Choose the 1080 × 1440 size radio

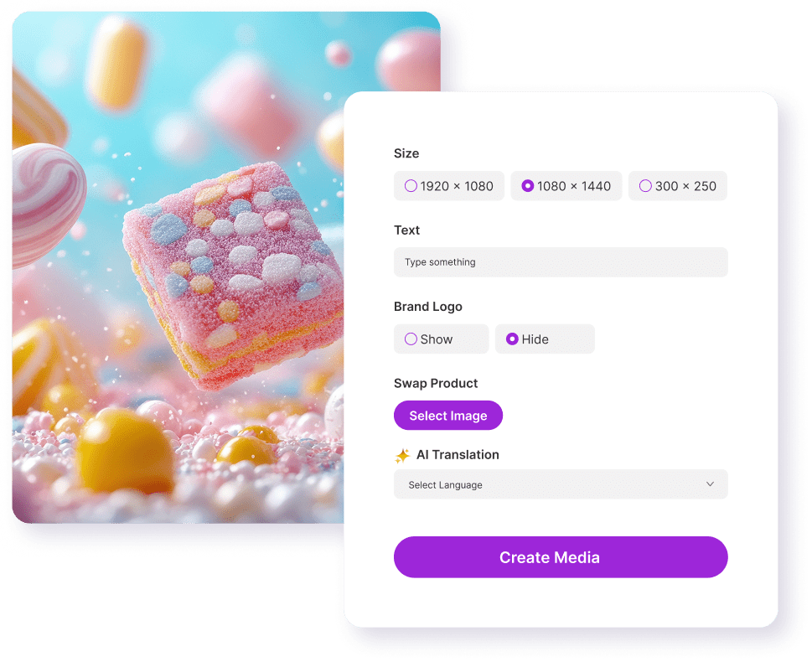pos(566,186)
